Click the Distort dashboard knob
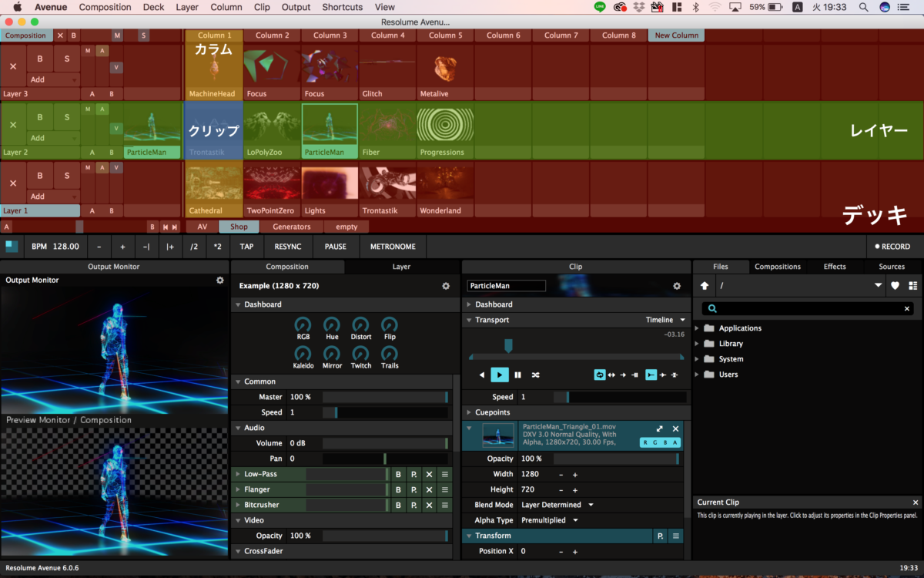This screenshot has height=578, width=924. click(360, 324)
